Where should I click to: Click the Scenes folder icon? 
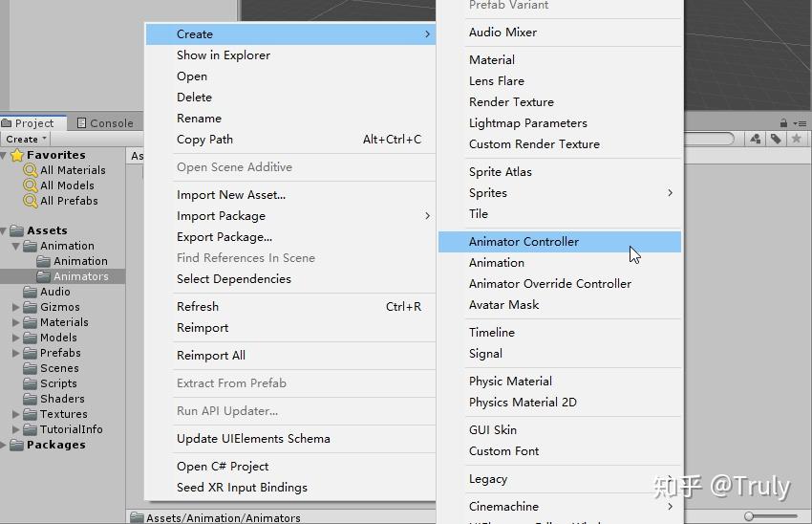coord(30,368)
